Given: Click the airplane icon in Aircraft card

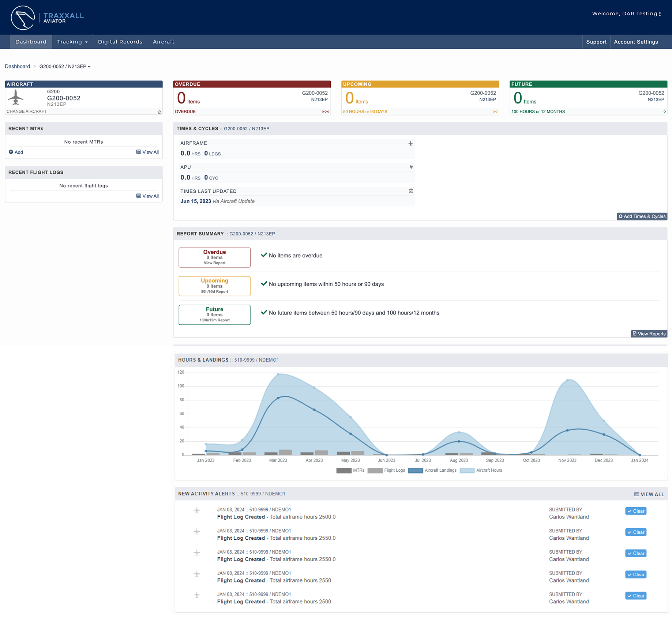Looking at the screenshot, I should click(x=16, y=98).
